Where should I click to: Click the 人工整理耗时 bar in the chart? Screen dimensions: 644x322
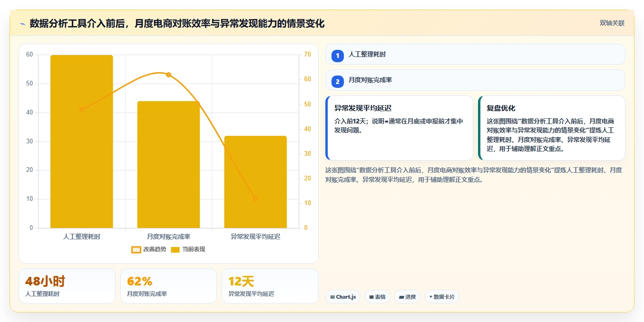click(82, 142)
